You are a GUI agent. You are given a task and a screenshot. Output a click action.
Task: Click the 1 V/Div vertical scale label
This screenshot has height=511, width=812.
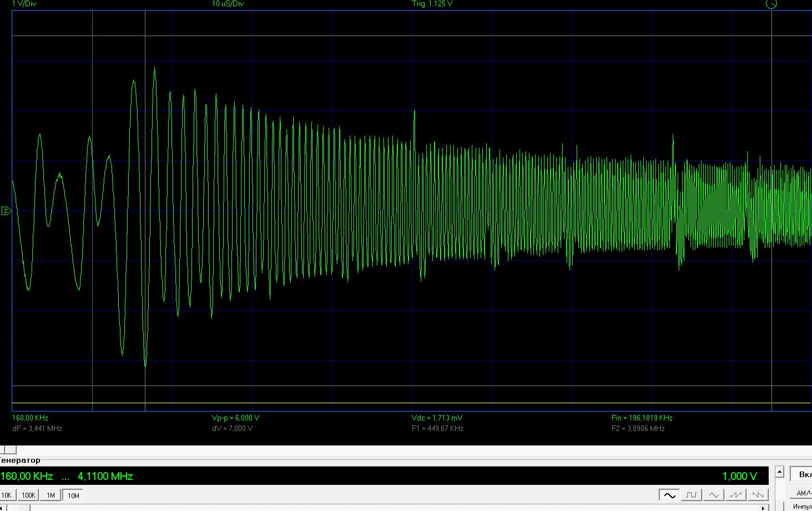(24, 4)
